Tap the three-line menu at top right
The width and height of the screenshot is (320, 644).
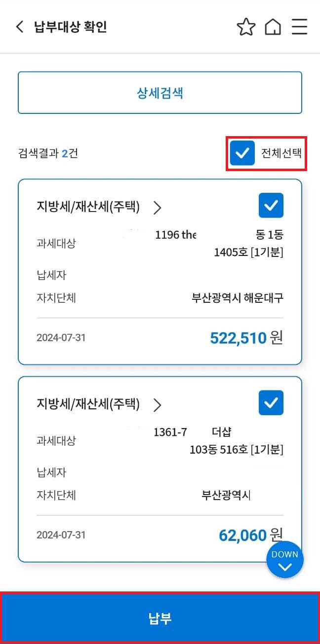(300, 27)
